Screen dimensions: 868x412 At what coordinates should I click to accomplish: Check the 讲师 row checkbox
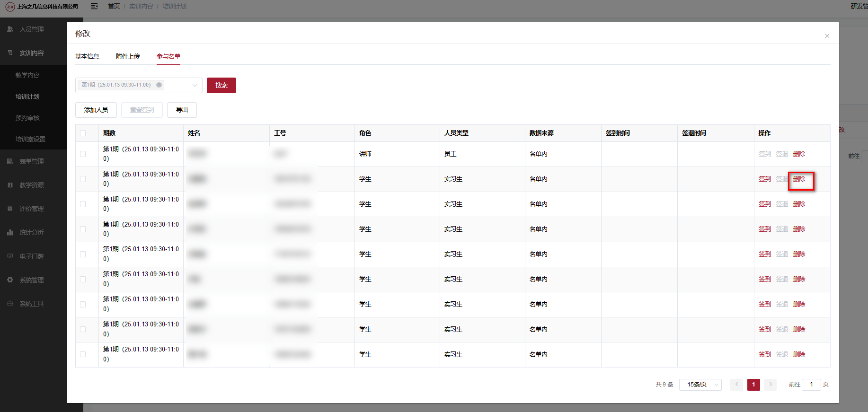83,154
